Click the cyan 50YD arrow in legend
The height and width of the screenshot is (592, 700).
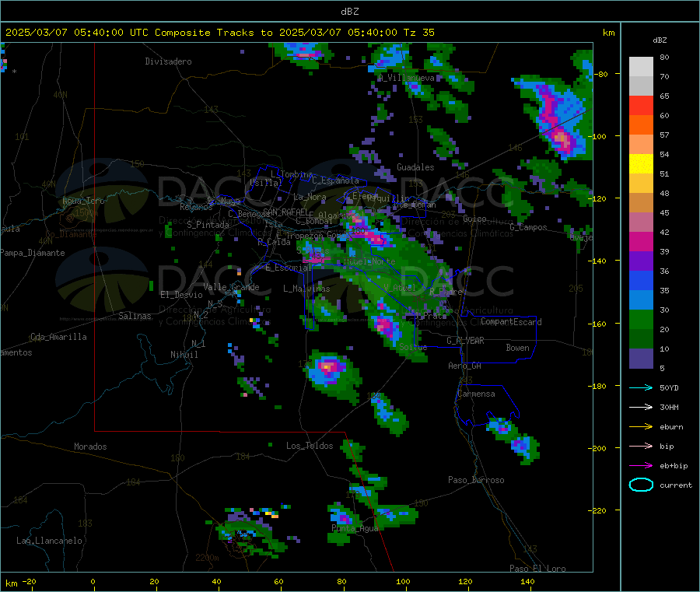pos(641,387)
